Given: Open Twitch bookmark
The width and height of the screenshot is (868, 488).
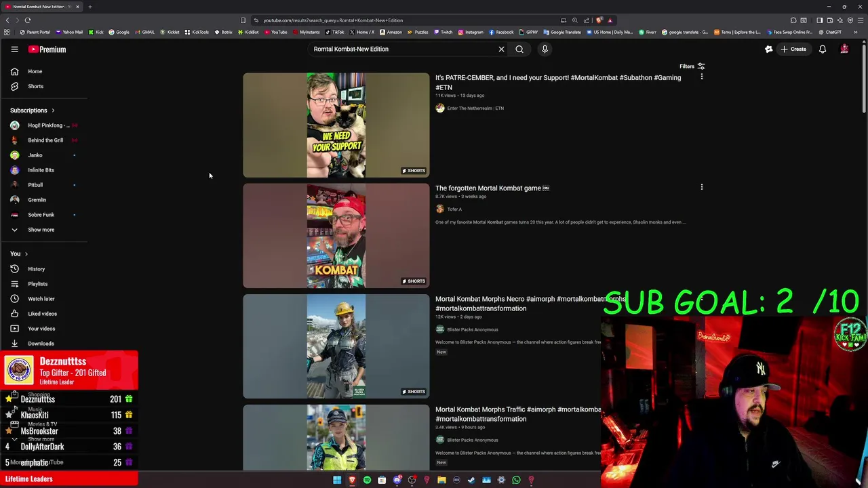Looking at the screenshot, I should (x=443, y=32).
